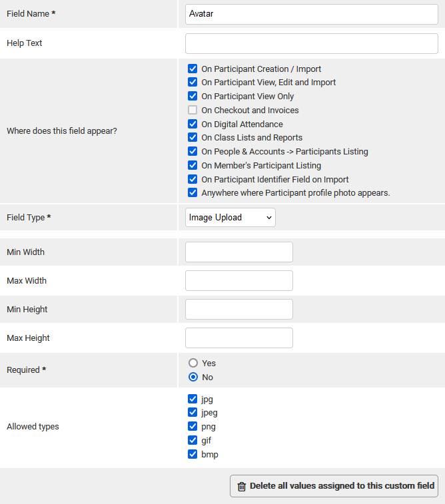Viewport: 445px width, 504px height.
Task: Uncheck the jpg allowed type
Action: tap(193, 399)
